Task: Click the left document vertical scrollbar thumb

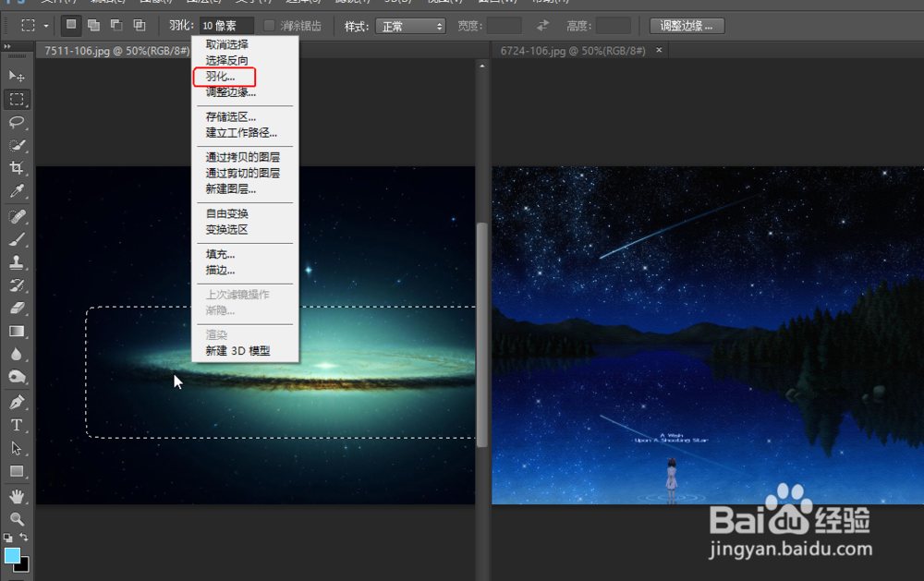Action: pos(482,334)
